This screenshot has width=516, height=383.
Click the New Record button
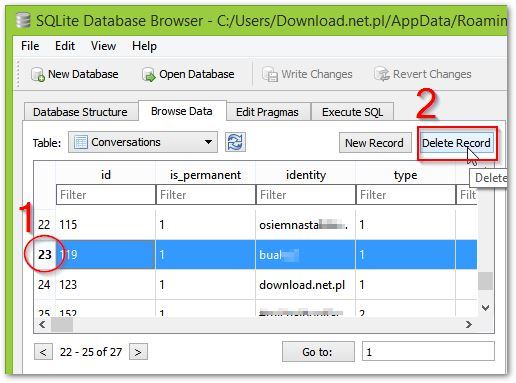tap(374, 143)
